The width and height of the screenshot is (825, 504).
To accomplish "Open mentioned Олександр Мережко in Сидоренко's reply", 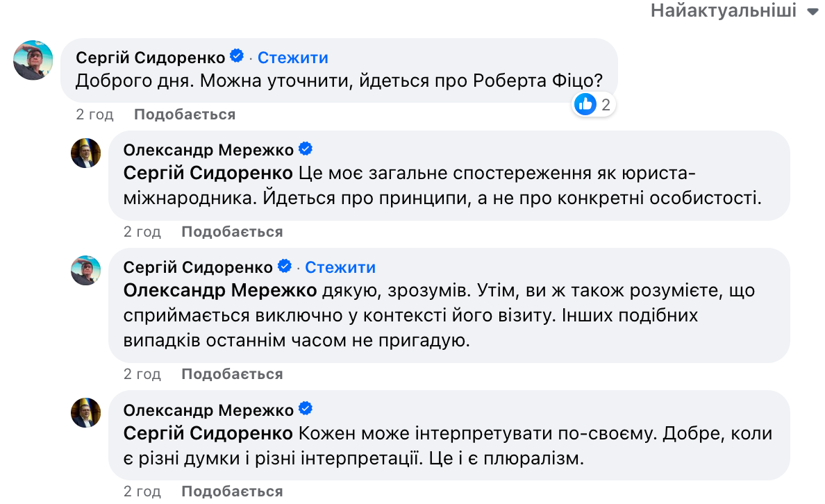I will 219,291.
